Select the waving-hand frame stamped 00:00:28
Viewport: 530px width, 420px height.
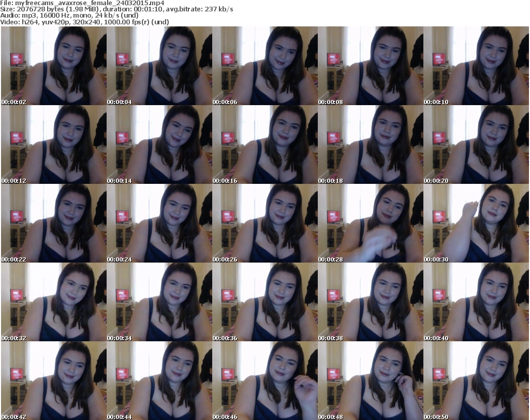[371, 223]
